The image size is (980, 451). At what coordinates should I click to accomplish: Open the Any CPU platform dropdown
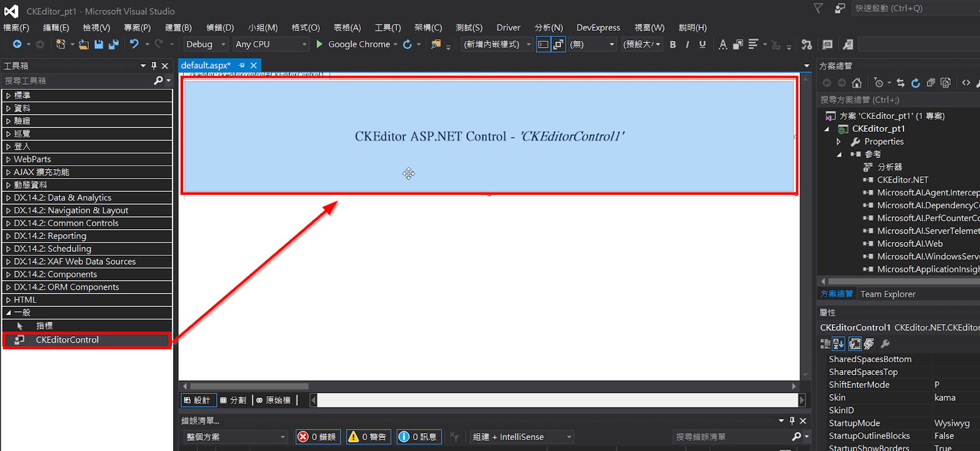pos(271,44)
